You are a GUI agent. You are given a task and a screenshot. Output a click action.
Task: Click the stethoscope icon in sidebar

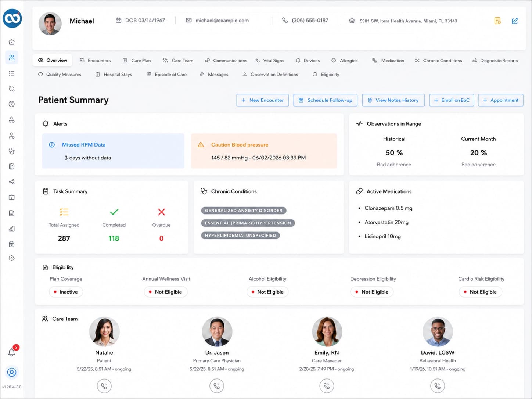[12, 151]
